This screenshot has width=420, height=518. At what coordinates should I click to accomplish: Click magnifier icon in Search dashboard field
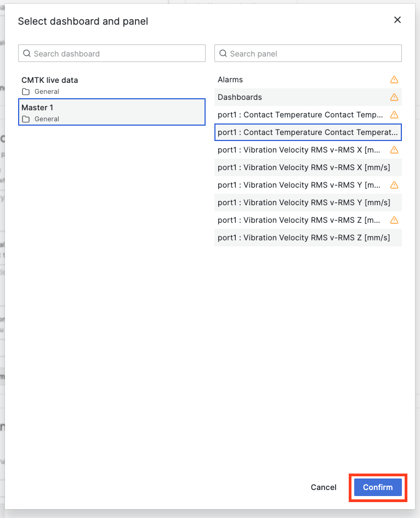(x=27, y=54)
